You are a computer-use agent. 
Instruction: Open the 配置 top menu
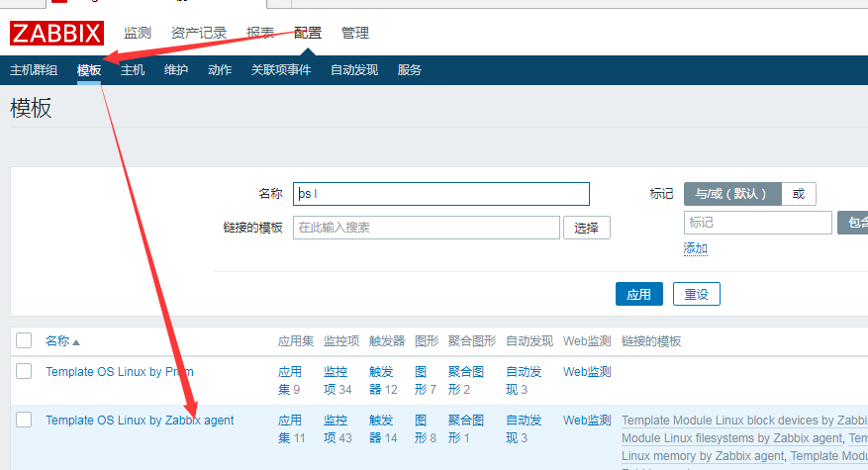pos(308,34)
